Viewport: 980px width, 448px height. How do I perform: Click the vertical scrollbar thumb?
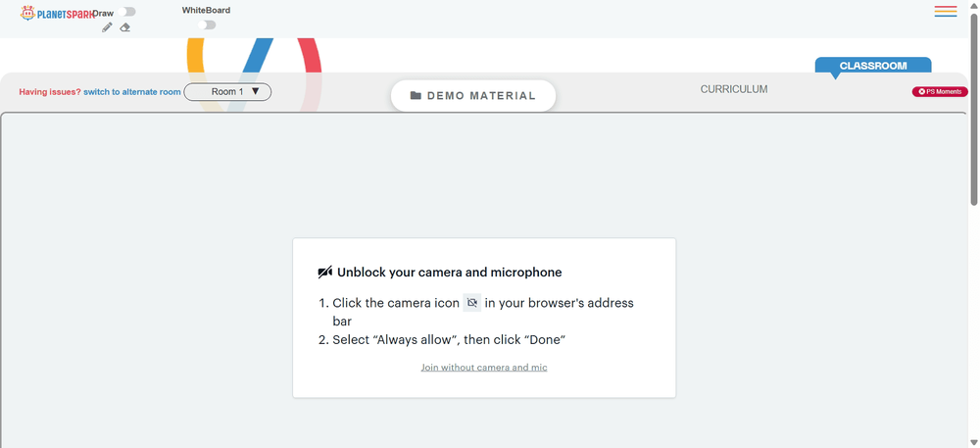pyautogui.click(x=974, y=110)
